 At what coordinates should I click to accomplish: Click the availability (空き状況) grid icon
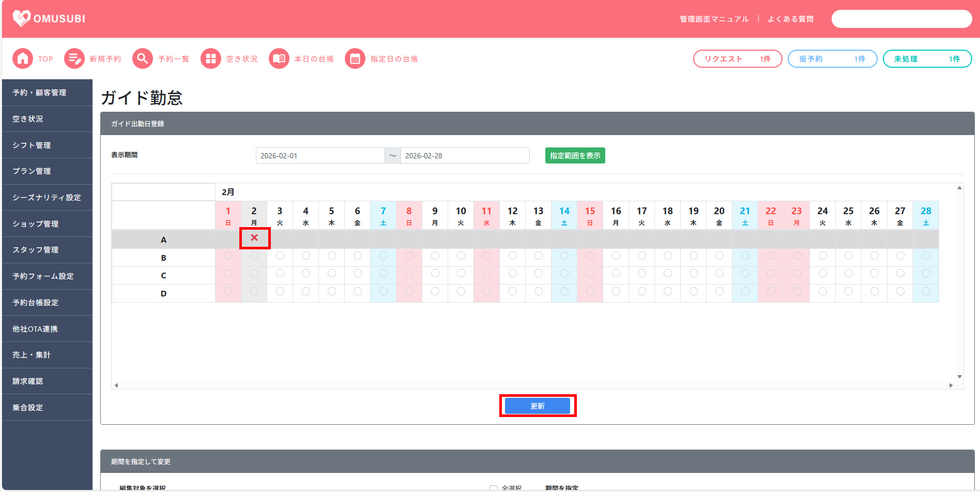pos(211,59)
